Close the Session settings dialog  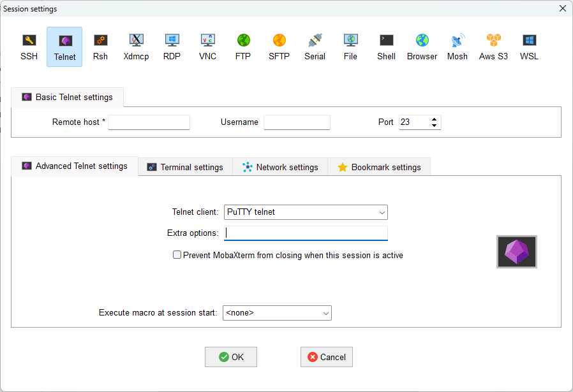(563, 8)
